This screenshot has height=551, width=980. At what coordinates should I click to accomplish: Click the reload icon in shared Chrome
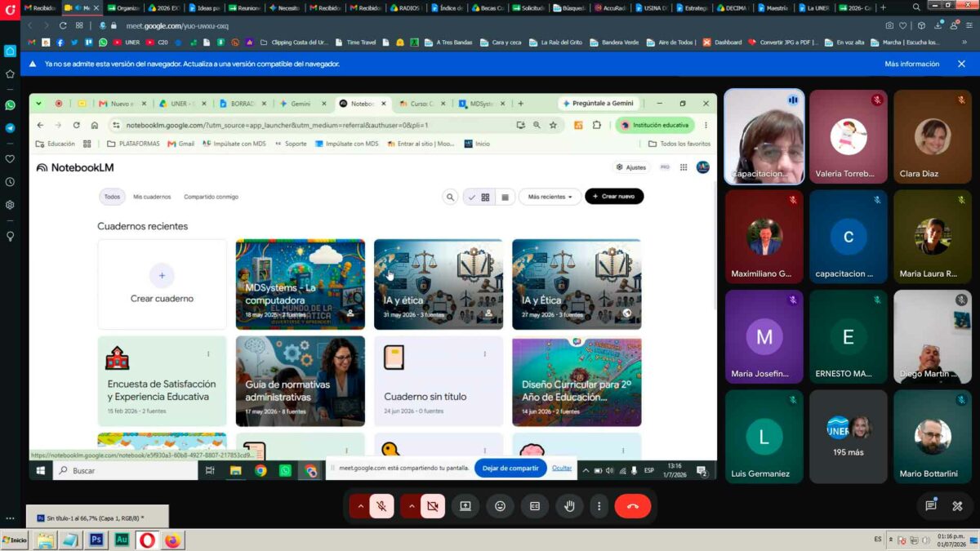76,125
